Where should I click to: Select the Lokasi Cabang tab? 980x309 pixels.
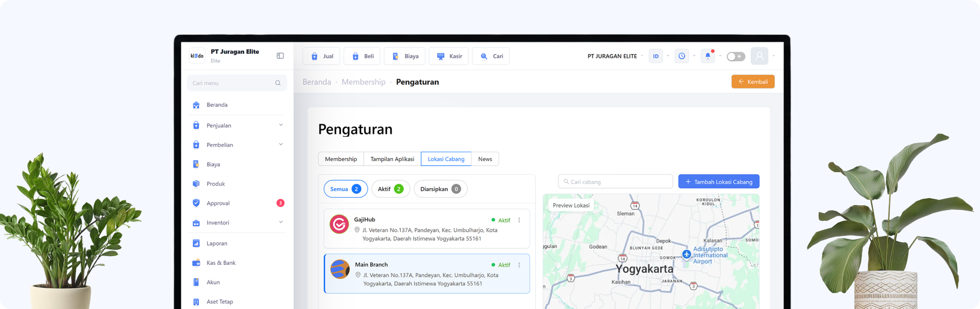[446, 159]
